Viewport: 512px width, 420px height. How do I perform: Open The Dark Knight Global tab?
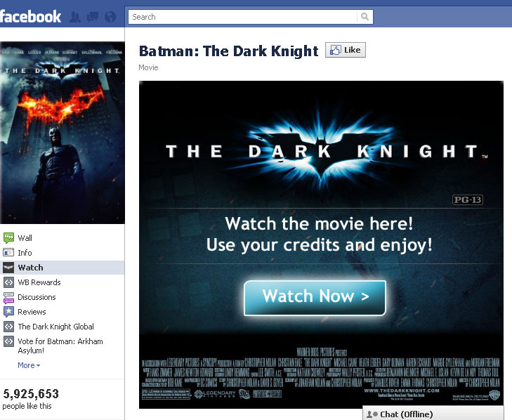coord(55,327)
